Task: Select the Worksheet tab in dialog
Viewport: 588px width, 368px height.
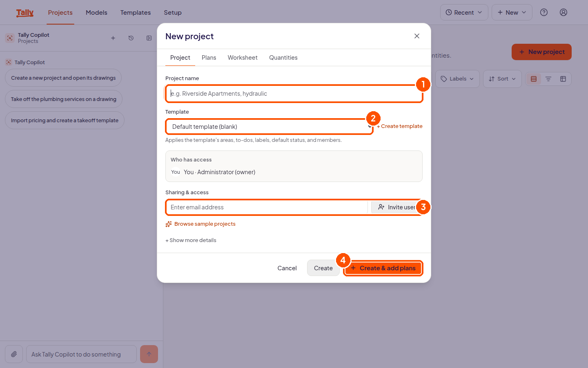Action: coord(243,58)
